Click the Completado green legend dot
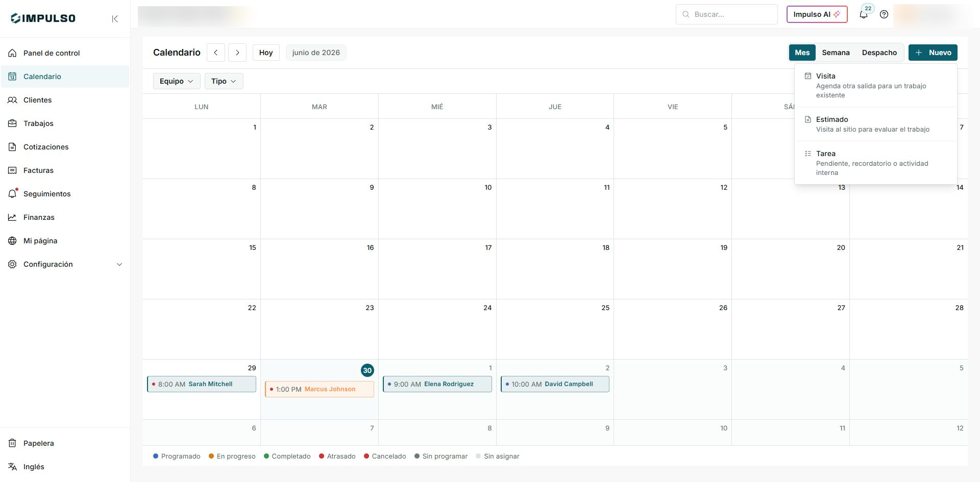The width and height of the screenshot is (980, 482). tap(266, 456)
